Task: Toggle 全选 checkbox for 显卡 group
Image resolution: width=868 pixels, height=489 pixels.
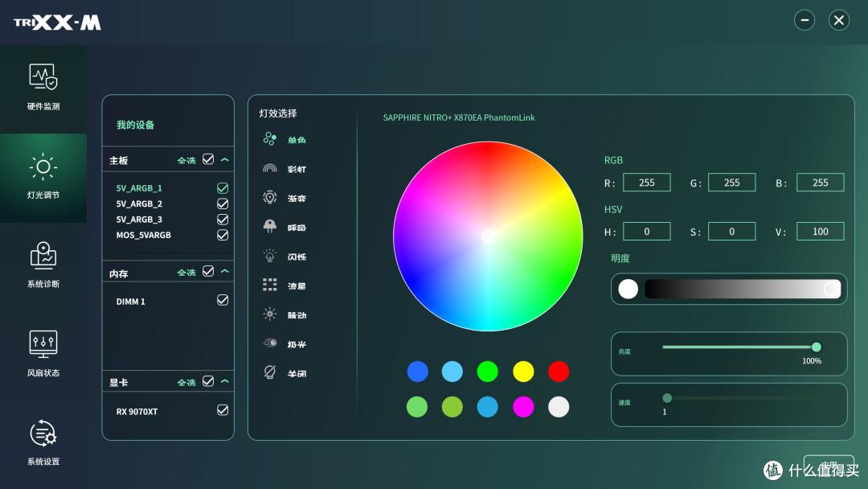Action: (x=208, y=381)
